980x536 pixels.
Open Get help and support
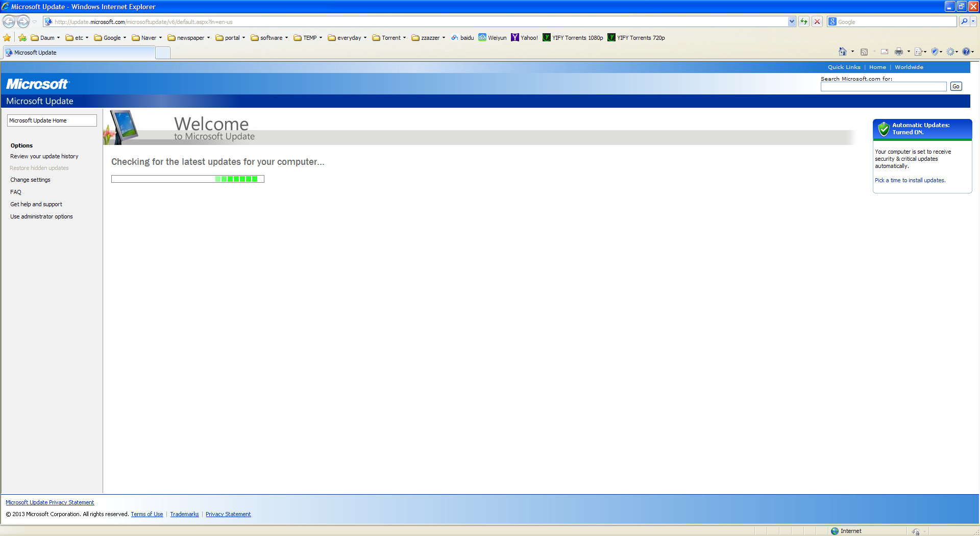36,204
